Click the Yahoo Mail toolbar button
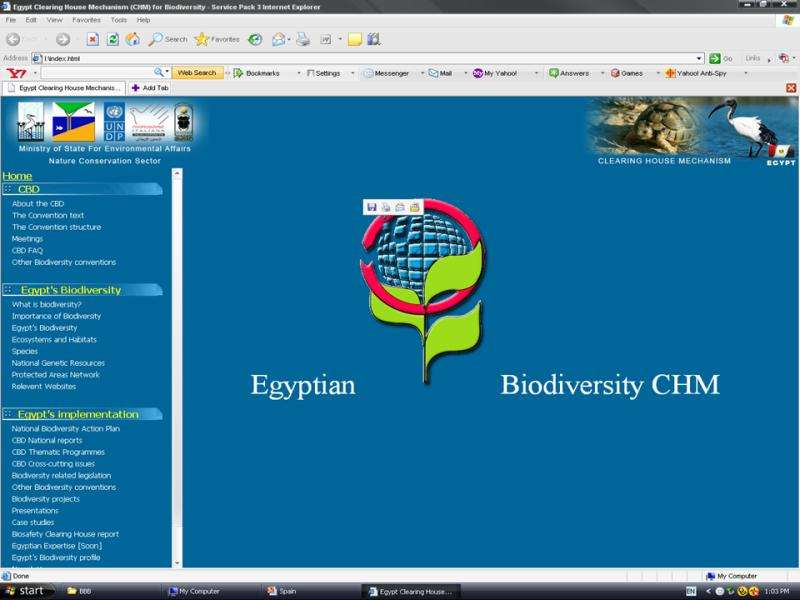The width and height of the screenshot is (800, 600). pos(440,73)
